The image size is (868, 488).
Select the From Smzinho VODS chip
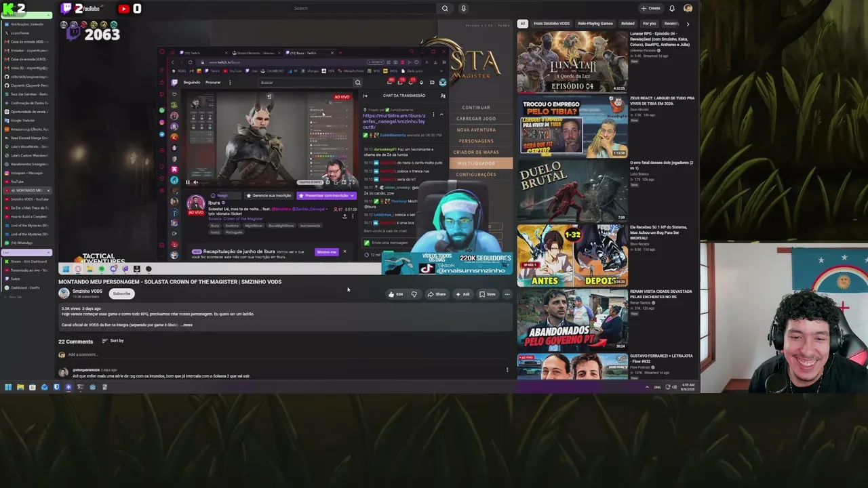tap(551, 24)
